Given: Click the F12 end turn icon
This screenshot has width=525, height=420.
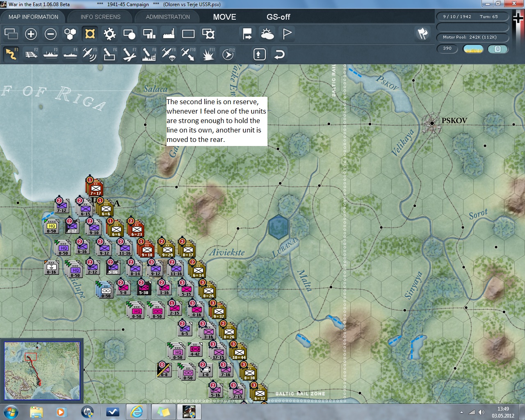Looking at the screenshot, I should 228,54.
